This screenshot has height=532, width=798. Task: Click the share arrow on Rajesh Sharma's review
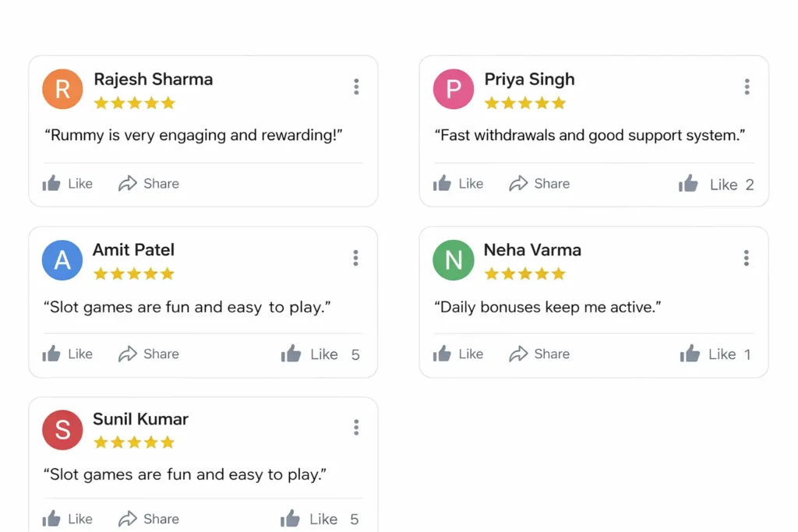pyautogui.click(x=128, y=184)
